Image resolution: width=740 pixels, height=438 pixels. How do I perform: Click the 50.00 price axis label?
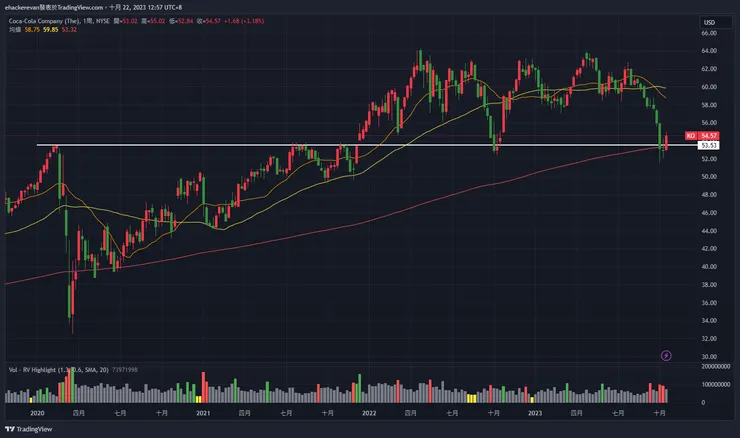point(709,177)
